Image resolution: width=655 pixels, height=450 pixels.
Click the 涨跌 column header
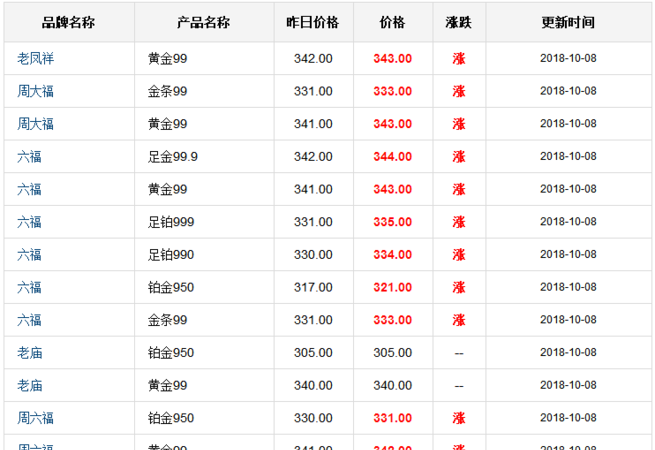click(459, 23)
